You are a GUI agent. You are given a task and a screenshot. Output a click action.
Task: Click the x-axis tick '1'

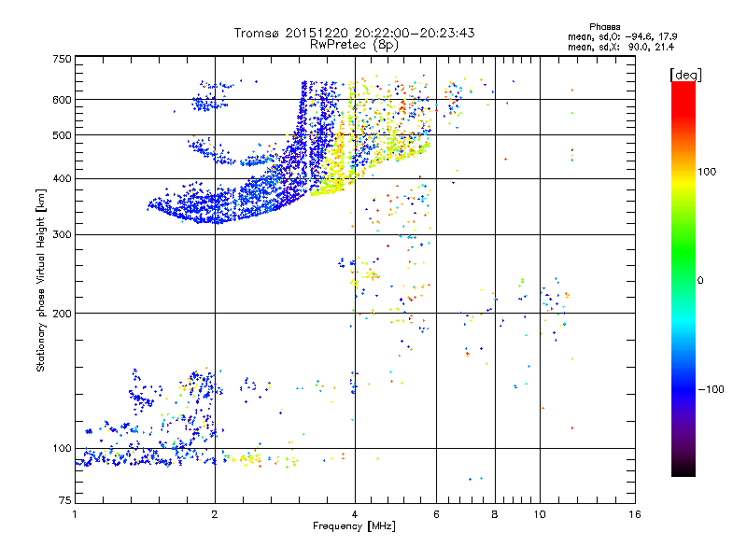75,514
